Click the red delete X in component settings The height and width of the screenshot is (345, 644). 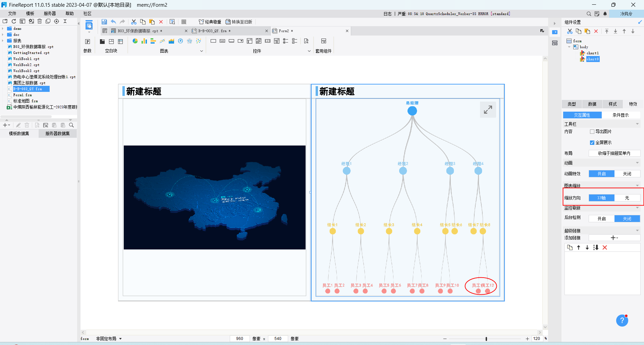[596, 31]
